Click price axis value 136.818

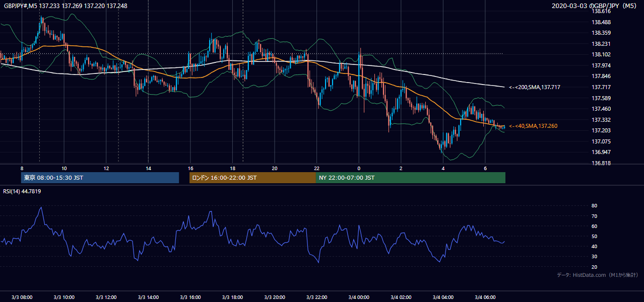pyautogui.click(x=601, y=163)
